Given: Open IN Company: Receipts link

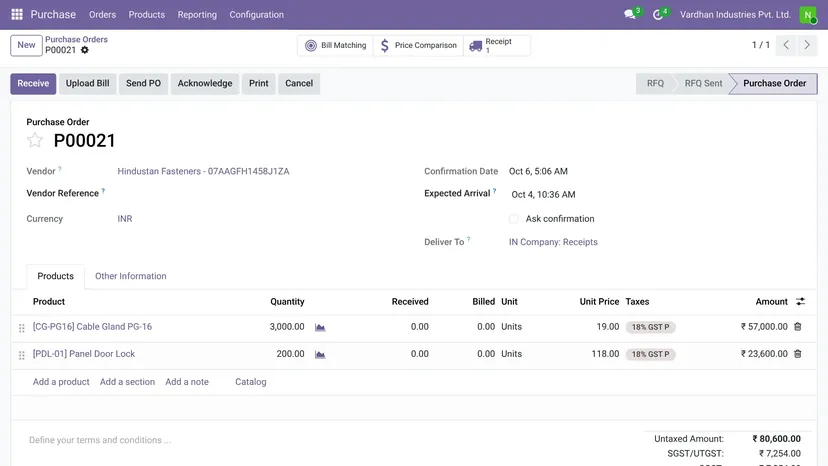Looking at the screenshot, I should coord(553,242).
